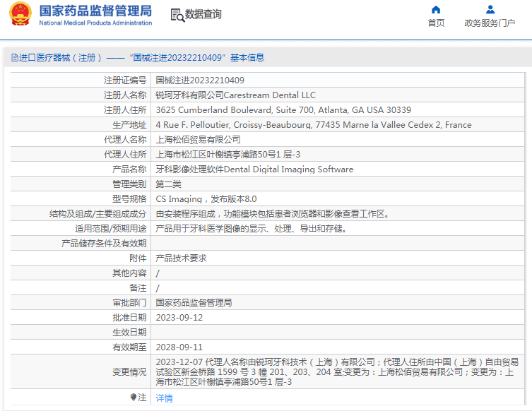
Task: Select 牙科影像处理软件Dental Digital Imaging Software
Action: pos(254,169)
